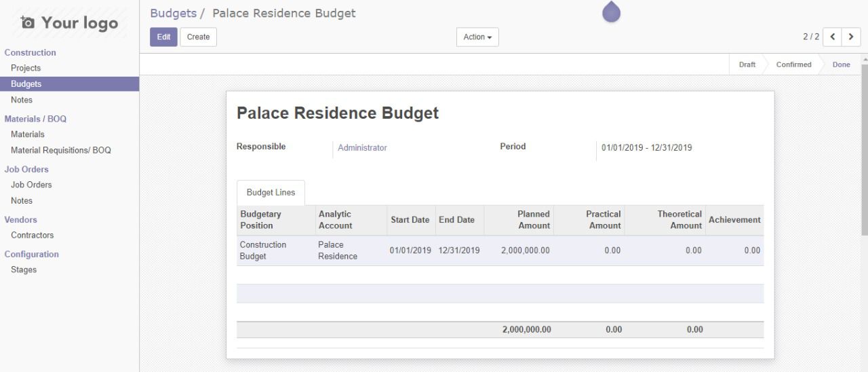Open Job Orders in the sidebar
Viewport: 868px width, 372px height.
click(31, 185)
